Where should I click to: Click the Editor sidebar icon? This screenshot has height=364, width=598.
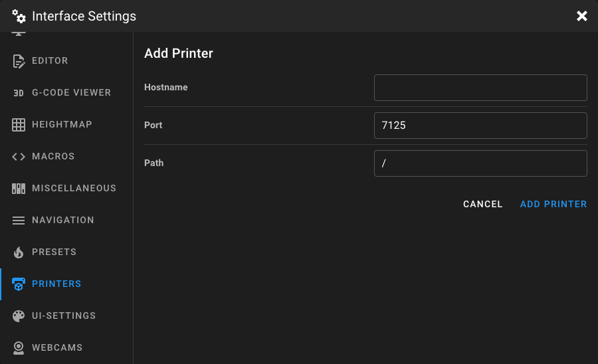(x=19, y=61)
